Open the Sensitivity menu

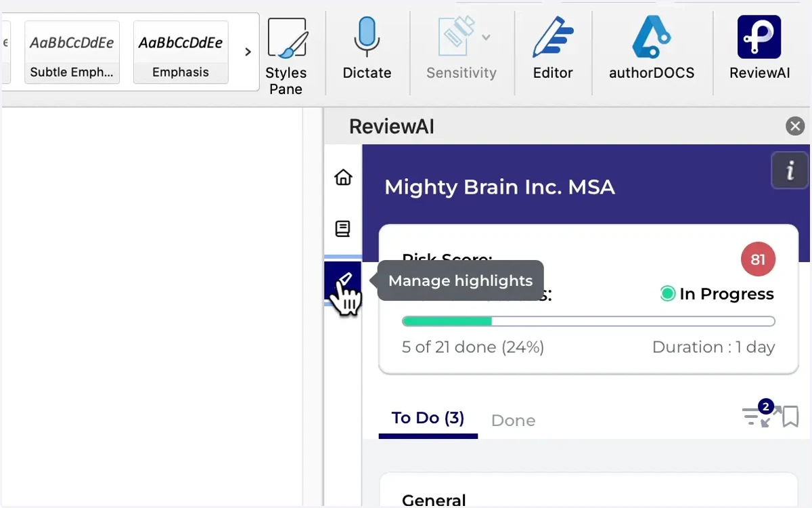(x=461, y=49)
